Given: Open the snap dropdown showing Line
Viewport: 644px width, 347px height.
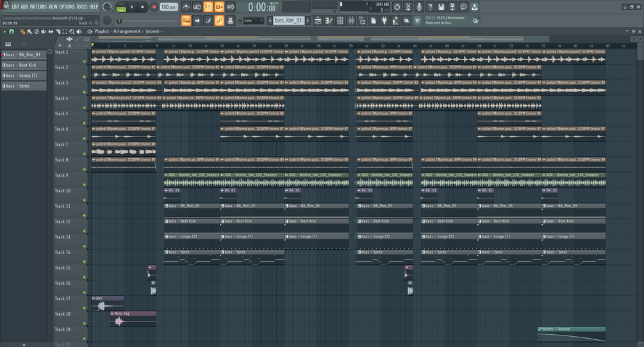Looking at the screenshot, I should pos(253,20).
